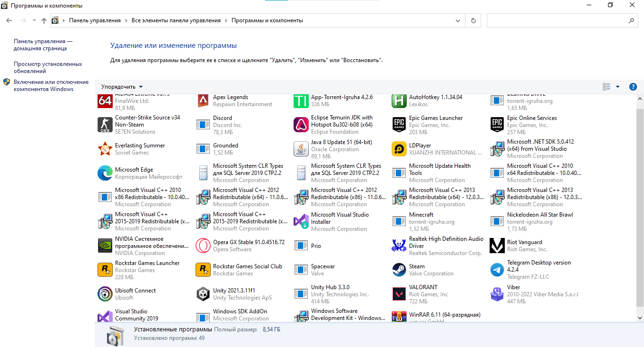Viewport: 644px width, 347px height.
Task: Select the Java 8 Update 51 icon
Action: [x=301, y=149]
